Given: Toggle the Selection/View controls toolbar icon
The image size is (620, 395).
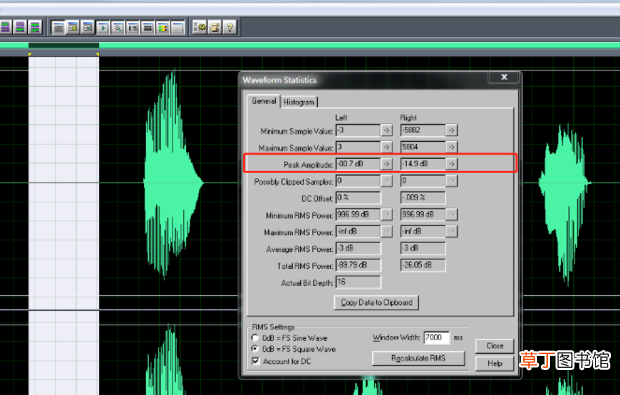Looking at the screenshot, I should point(148,28).
